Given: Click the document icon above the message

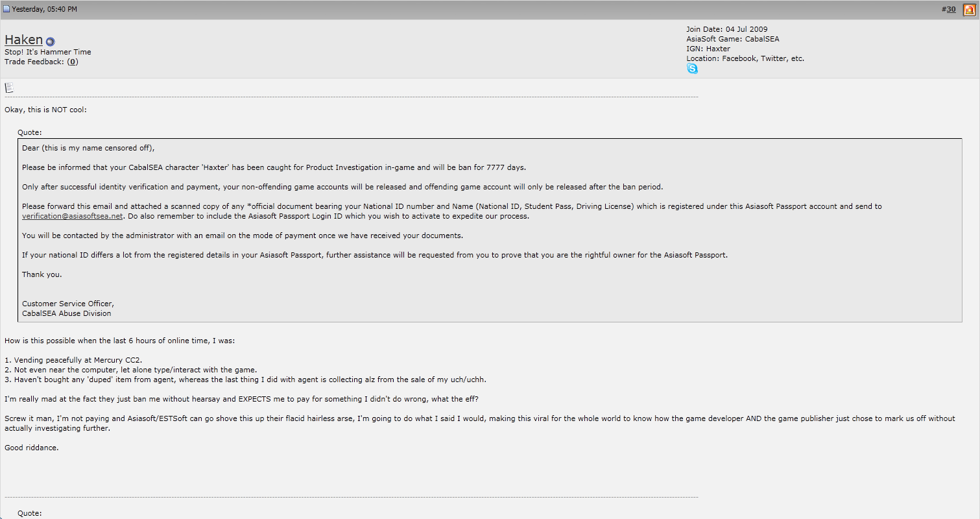Looking at the screenshot, I should point(9,88).
